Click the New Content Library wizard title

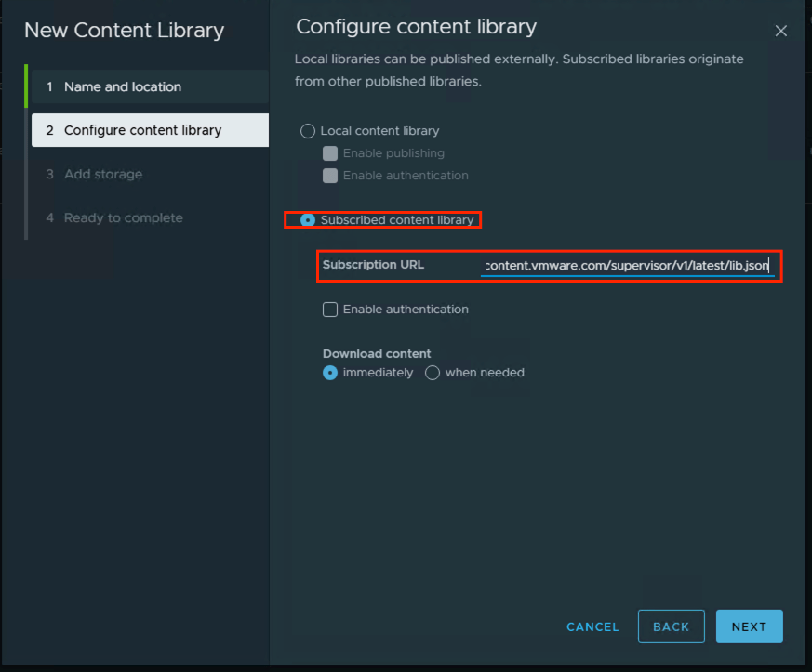click(124, 30)
